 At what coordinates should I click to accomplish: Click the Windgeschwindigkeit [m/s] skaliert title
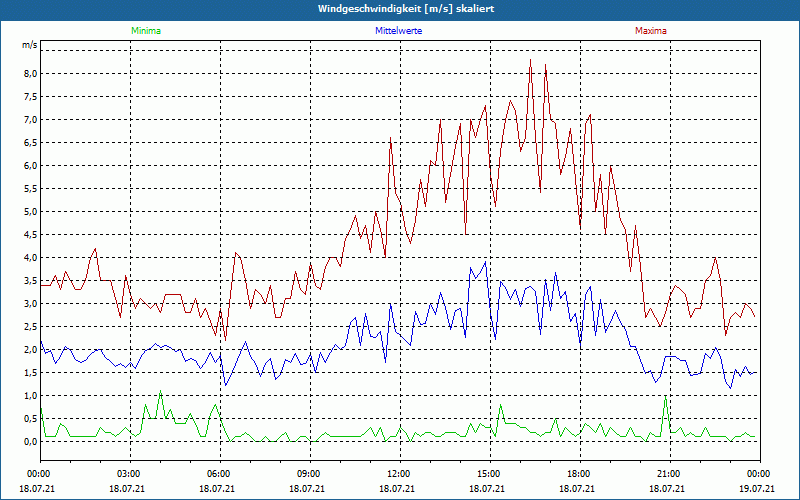tap(406, 9)
